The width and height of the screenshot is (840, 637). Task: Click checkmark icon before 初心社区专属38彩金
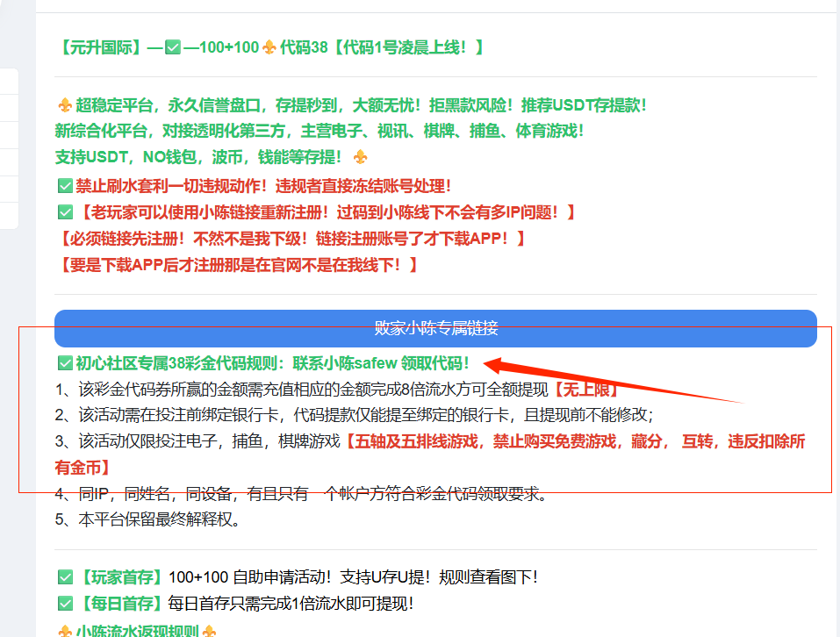coord(64,363)
